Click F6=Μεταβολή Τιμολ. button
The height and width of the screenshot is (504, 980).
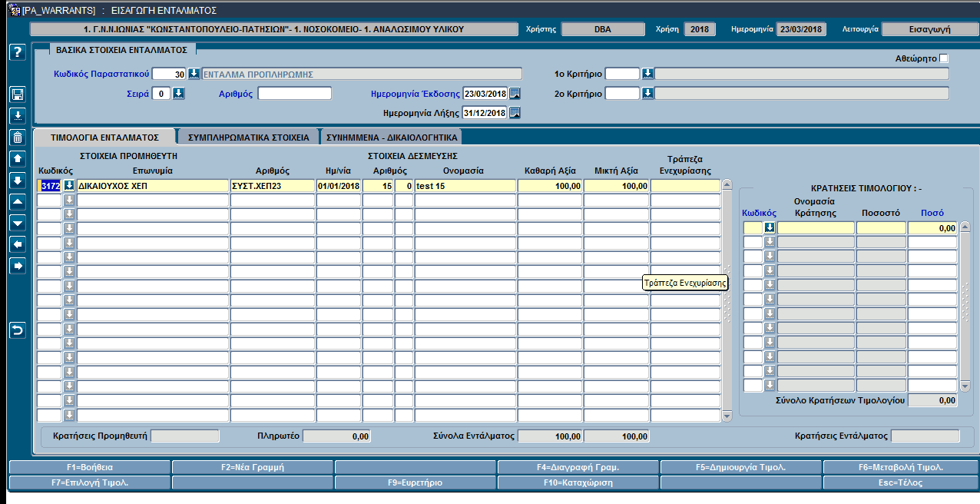coord(901,468)
